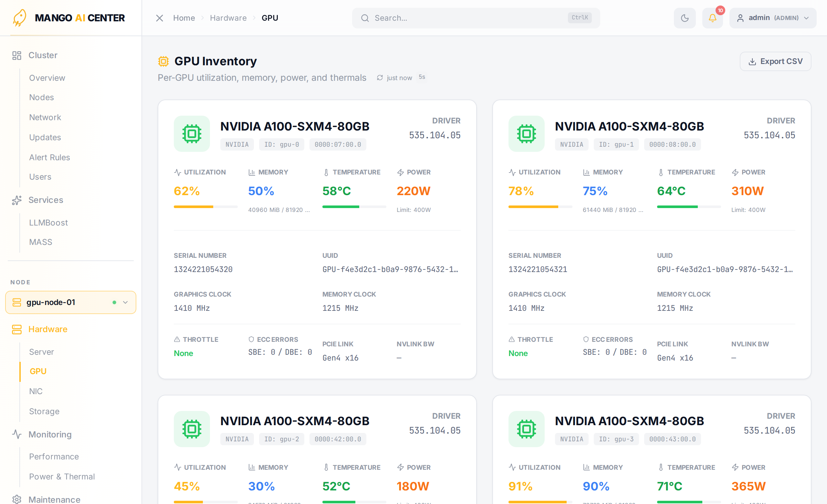The image size is (827, 504).
Task: Click serial number 1324221054320
Action: point(203,269)
